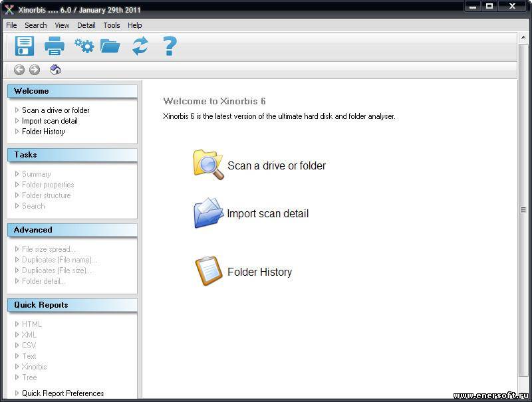Click large Import scan detail text

pyautogui.click(x=268, y=213)
